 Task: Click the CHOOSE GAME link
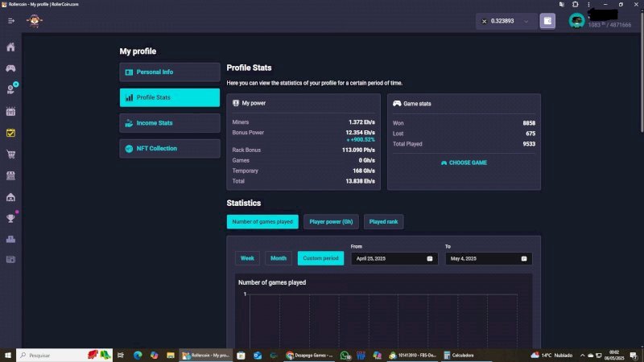tap(464, 162)
